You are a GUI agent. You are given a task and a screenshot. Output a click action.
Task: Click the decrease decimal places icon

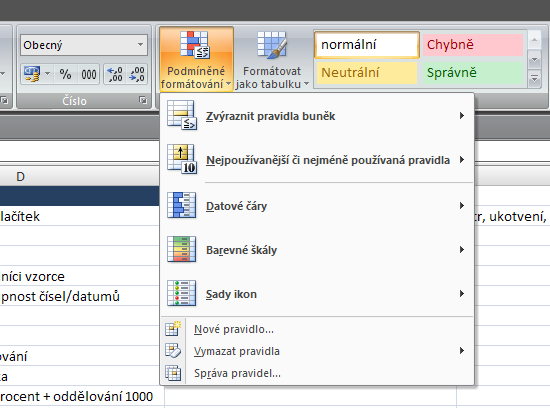(x=137, y=74)
